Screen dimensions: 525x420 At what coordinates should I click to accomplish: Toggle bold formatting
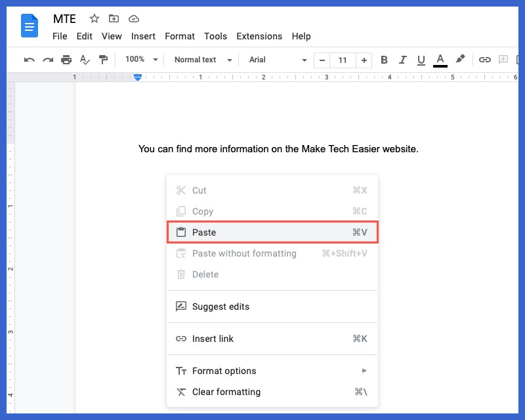[x=384, y=60]
